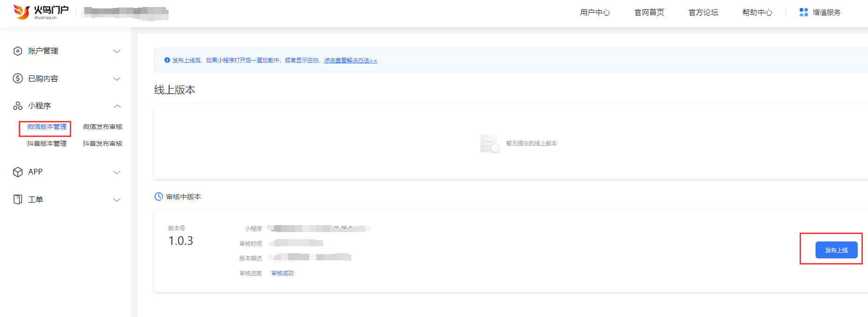Open 官方论坛 in the top navigation
868x317 pixels.
703,12
